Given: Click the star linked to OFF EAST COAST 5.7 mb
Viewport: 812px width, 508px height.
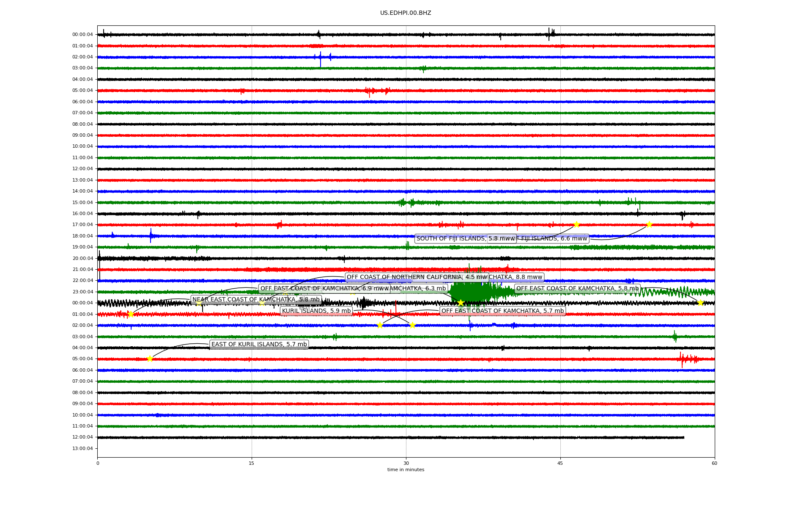Looking at the screenshot, I should (x=380, y=325).
